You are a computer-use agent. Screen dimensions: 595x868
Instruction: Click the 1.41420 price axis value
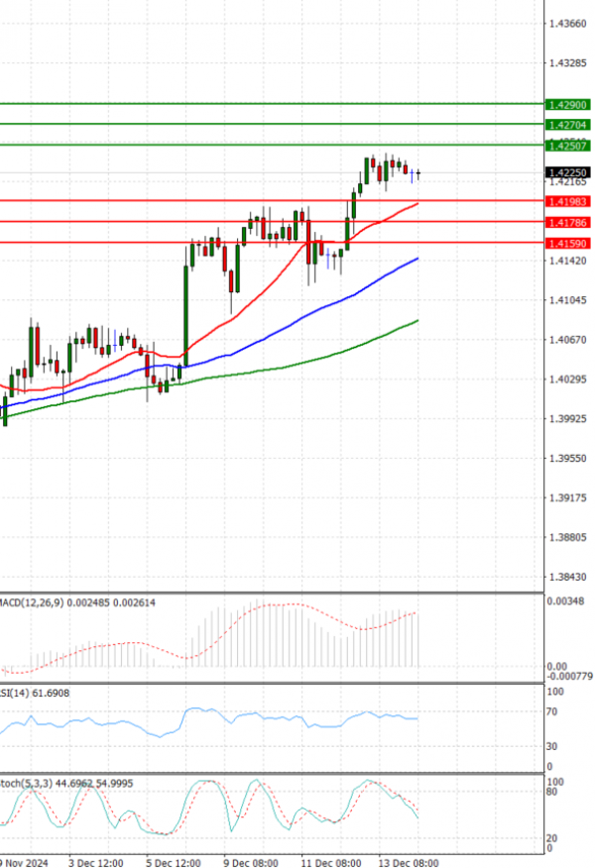(568, 261)
